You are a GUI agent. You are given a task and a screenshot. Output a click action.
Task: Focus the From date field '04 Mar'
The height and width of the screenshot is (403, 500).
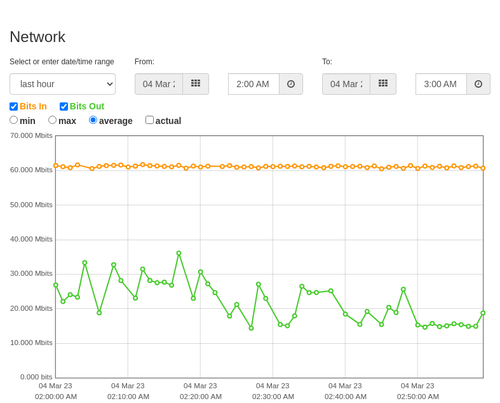click(159, 84)
